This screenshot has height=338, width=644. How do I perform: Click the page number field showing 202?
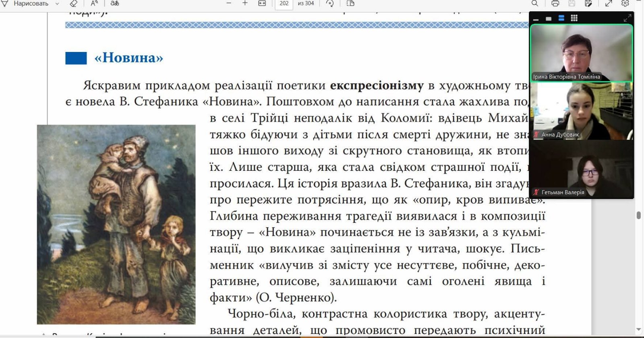click(284, 4)
